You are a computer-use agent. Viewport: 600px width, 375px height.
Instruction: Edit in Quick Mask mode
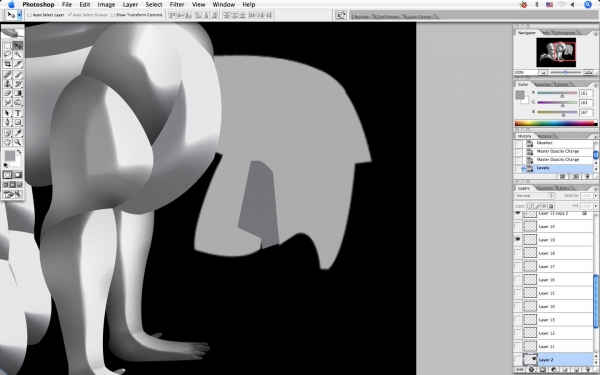tap(18, 175)
